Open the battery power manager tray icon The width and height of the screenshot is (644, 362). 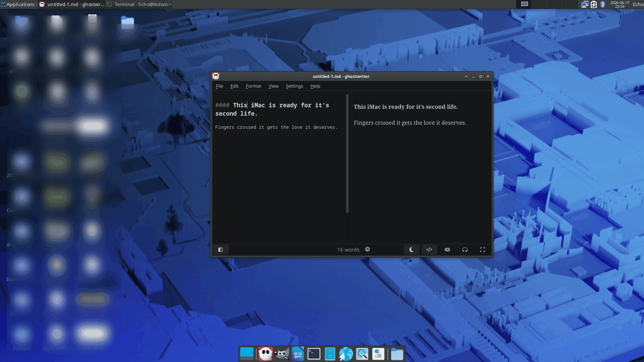[x=594, y=4]
